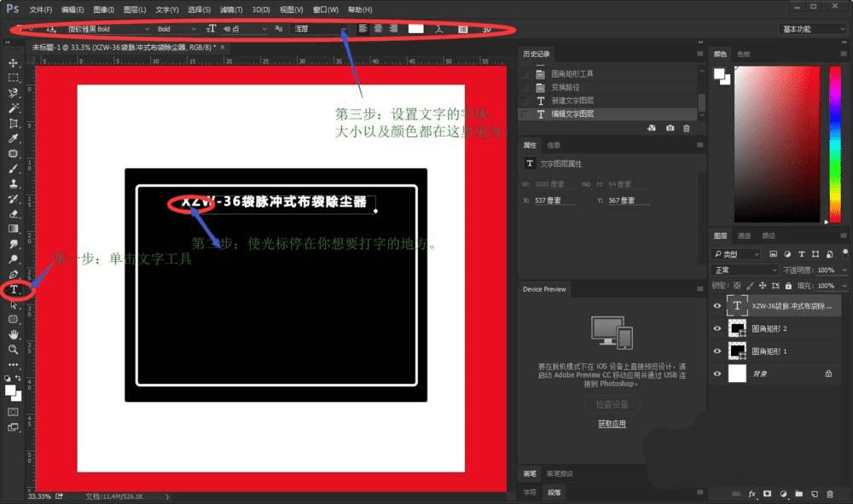The width and height of the screenshot is (853, 504).
Task: Open the 基本功能 workspace dropdown
Action: [x=813, y=29]
